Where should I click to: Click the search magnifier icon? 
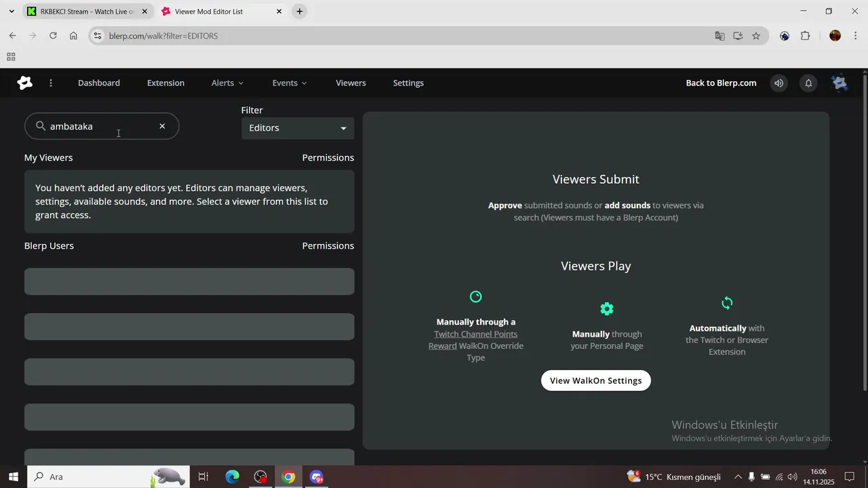pos(41,126)
